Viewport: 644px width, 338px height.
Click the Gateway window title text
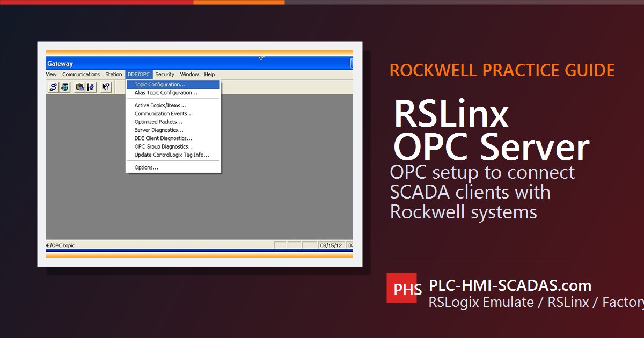60,64
